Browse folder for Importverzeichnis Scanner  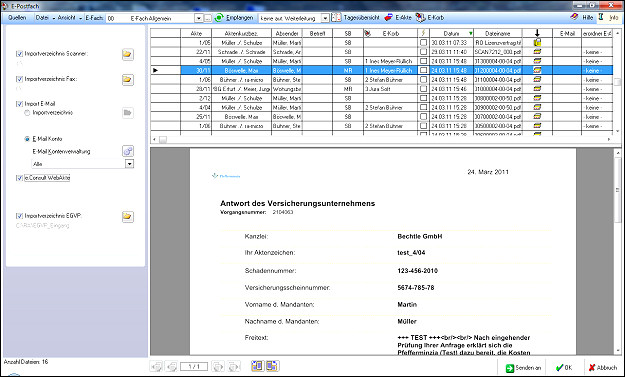point(128,54)
